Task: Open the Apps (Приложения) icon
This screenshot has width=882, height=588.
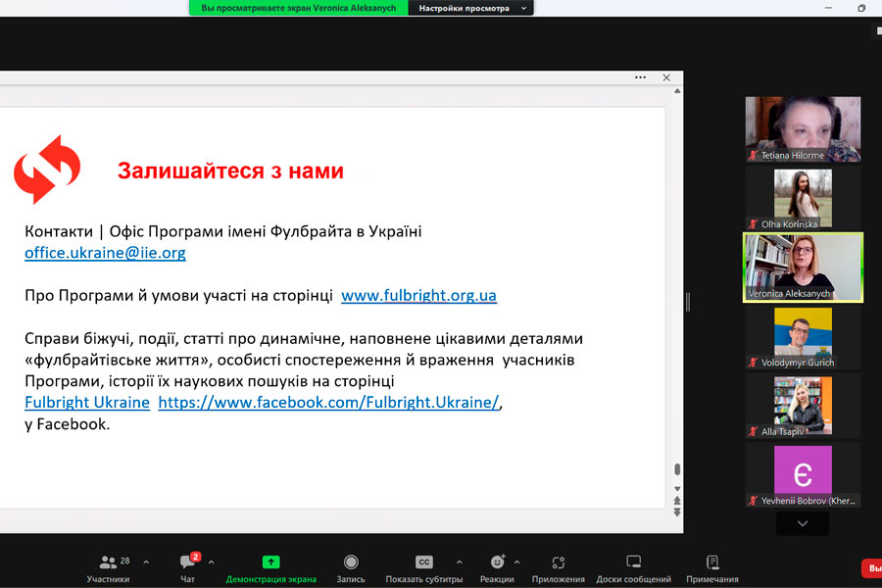Action: coord(558,563)
